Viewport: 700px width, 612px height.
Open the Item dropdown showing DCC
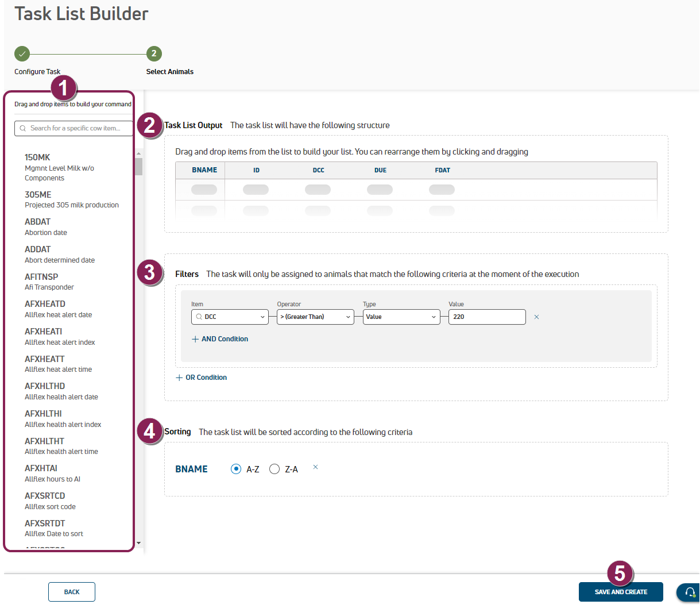[x=230, y=317]
